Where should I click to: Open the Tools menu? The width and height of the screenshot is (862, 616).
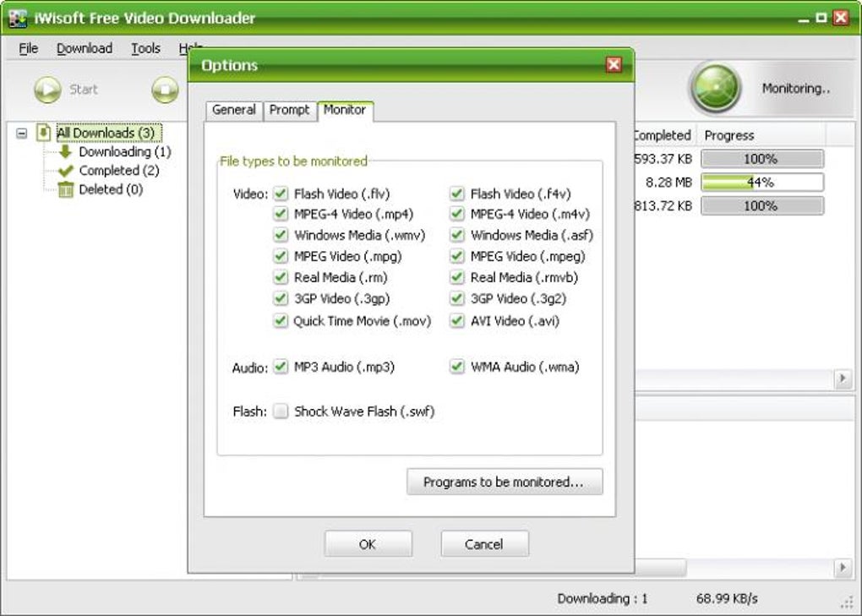[145, 48]
